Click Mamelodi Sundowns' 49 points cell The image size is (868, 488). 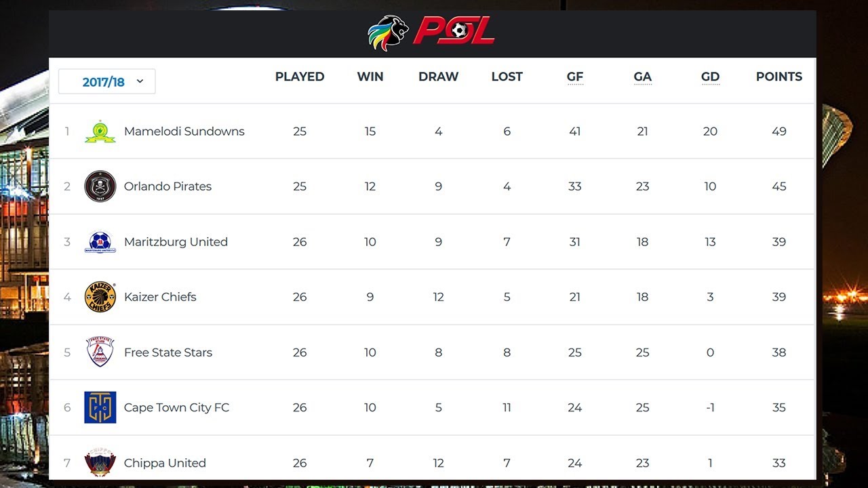778,131
